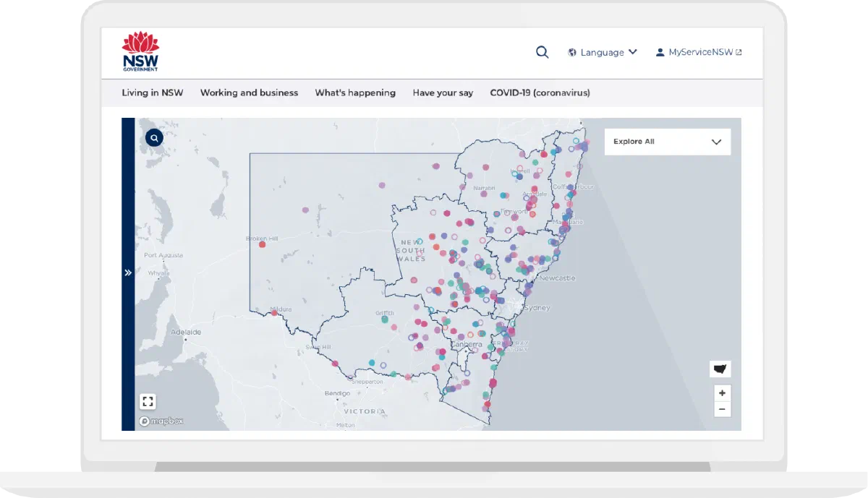Image resolution: width=868 pixels, height=498 pixels.
Task: Click the Broken Hill map marker
Action: click(x=262, y=244)
